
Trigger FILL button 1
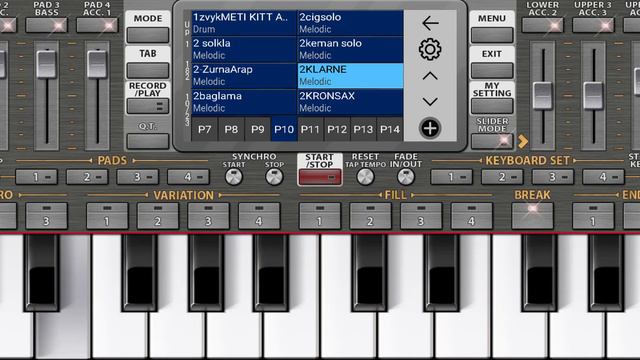click(x=320, y=216)
